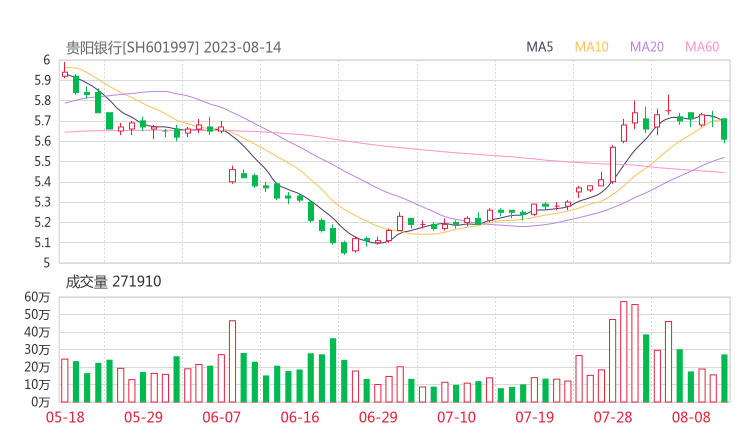
Task: Click the 5.2 price axis label
Action: click(42, 222)
